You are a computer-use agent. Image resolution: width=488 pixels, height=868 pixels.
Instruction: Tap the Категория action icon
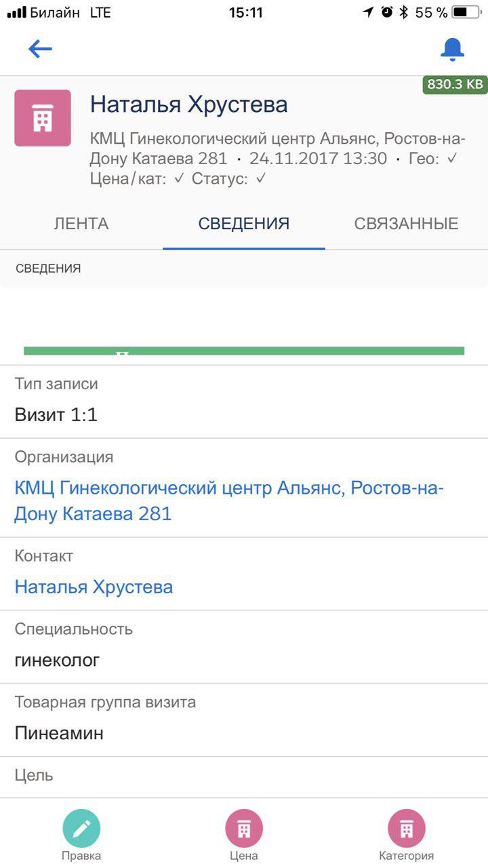point(406,829)
